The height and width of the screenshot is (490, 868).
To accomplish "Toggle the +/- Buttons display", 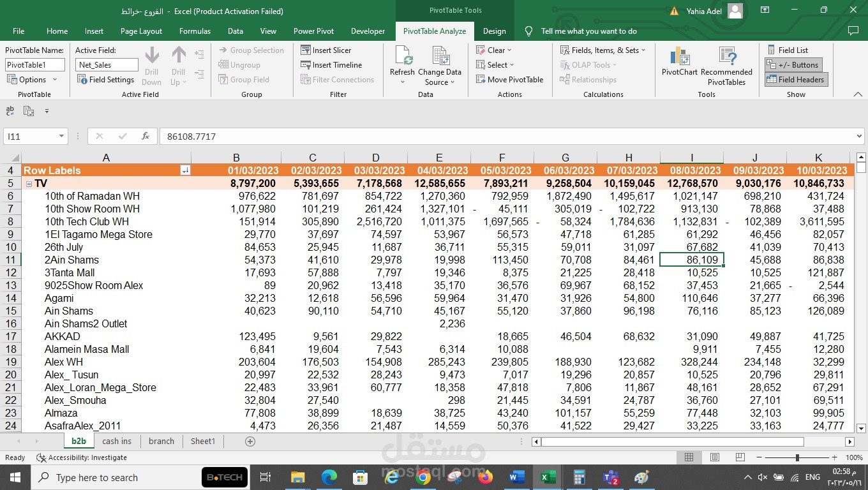I will tap(793, 64).
